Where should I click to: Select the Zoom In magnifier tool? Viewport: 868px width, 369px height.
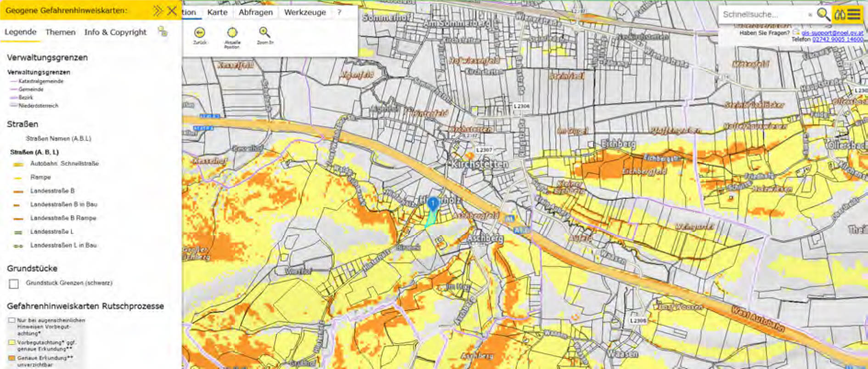click(265, 32)
